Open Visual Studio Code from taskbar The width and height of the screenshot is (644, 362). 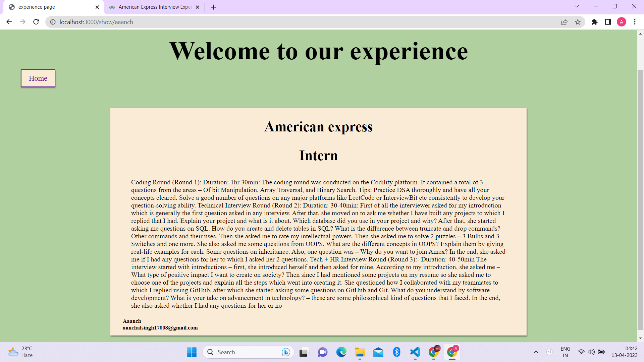point(415,352)
